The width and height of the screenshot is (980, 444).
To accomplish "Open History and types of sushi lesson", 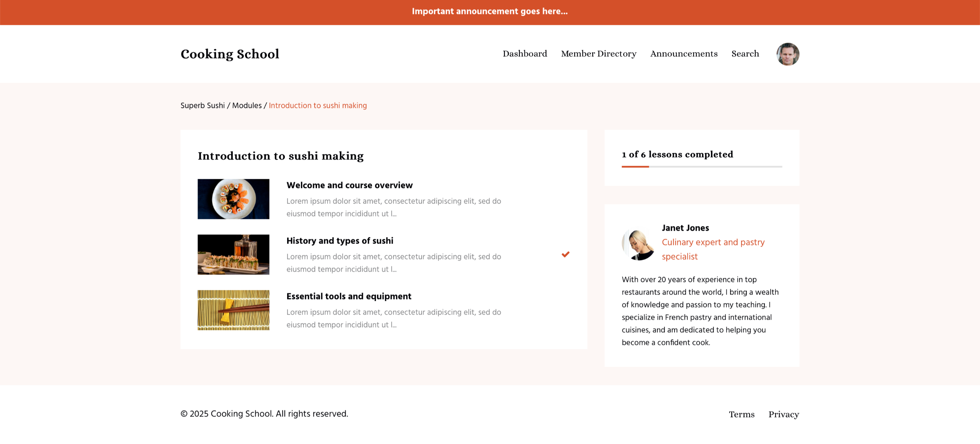I will point(340,241).
